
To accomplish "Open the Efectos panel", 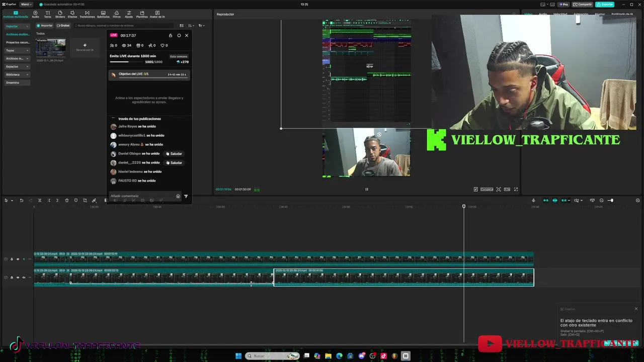I will (72, 14).
